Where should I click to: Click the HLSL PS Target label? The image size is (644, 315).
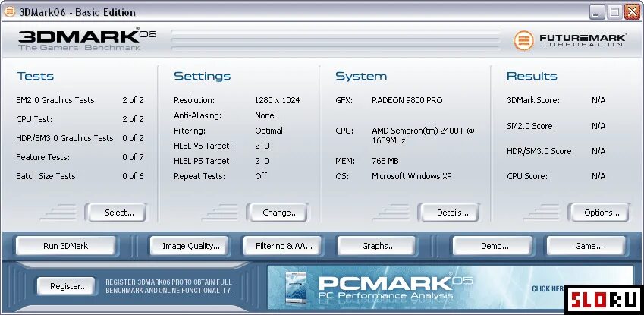pos(203,161)
